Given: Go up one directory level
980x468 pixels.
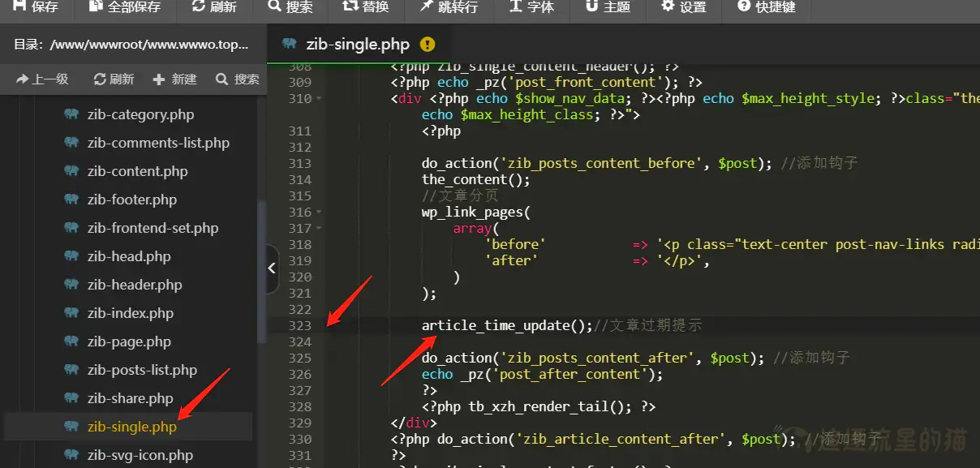Looking at the screenshot, I should [42, 79].
